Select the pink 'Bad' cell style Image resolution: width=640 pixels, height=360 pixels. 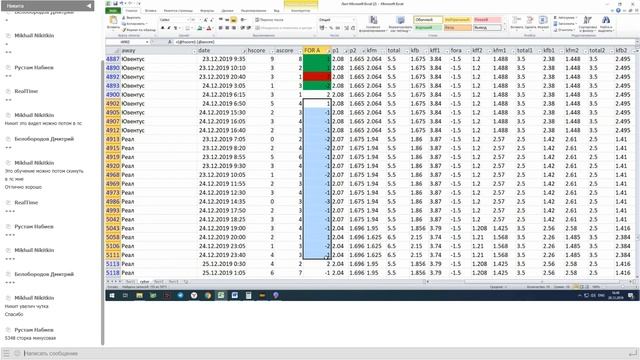pyautogui.click(x=487, y=20)
